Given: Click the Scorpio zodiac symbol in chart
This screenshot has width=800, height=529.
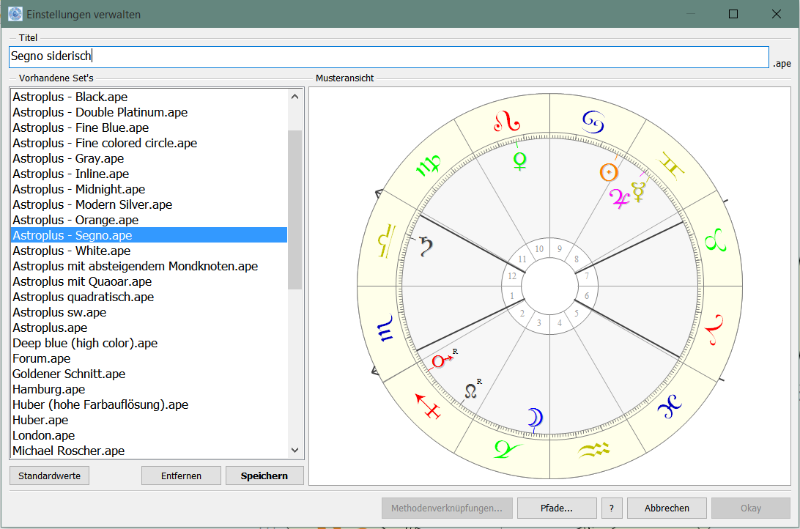Looking at the screenshot, I should click(385, 328).
